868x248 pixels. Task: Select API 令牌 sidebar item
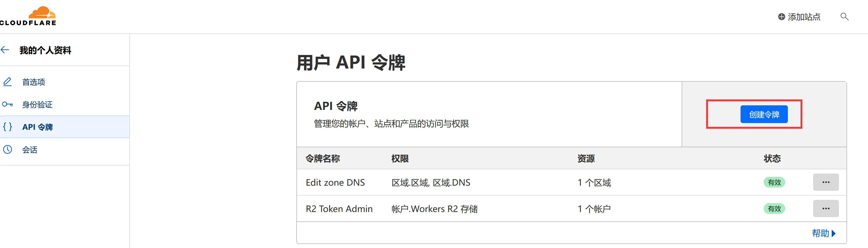pyautogui.click(x=65, y=127)
